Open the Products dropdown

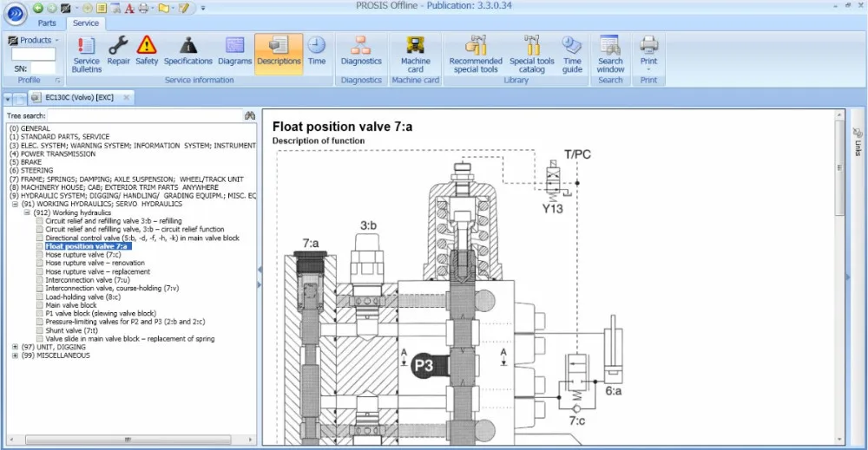point(34,41)
